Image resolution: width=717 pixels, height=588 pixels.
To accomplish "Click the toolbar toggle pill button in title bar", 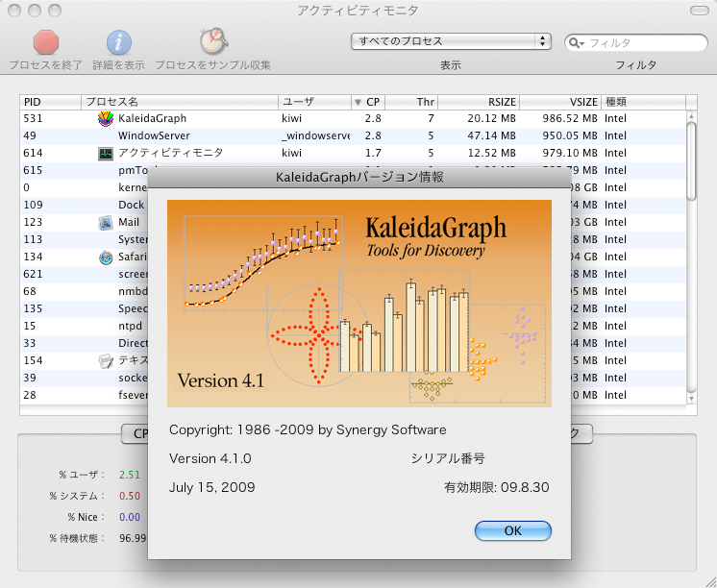I will (699, 11).
